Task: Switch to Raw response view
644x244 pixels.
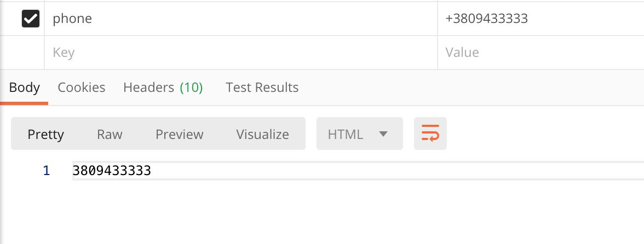Action: coord(110,134)
